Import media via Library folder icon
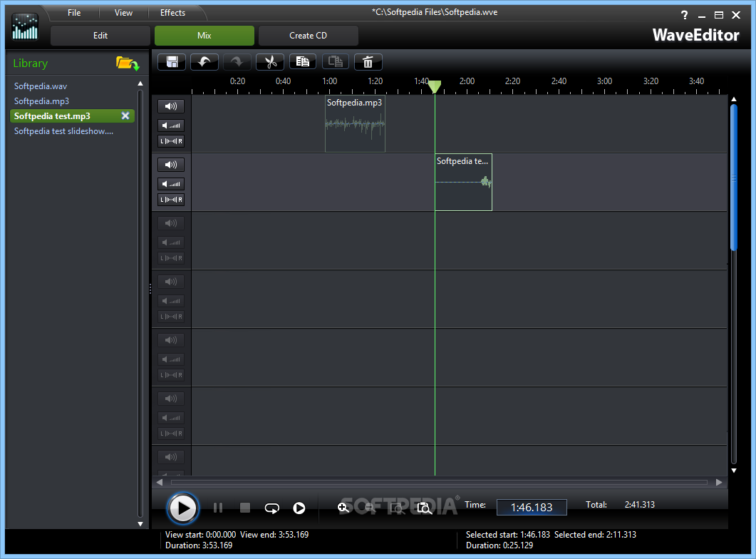This screenshot has height=559, width=756. click(128, 63)
